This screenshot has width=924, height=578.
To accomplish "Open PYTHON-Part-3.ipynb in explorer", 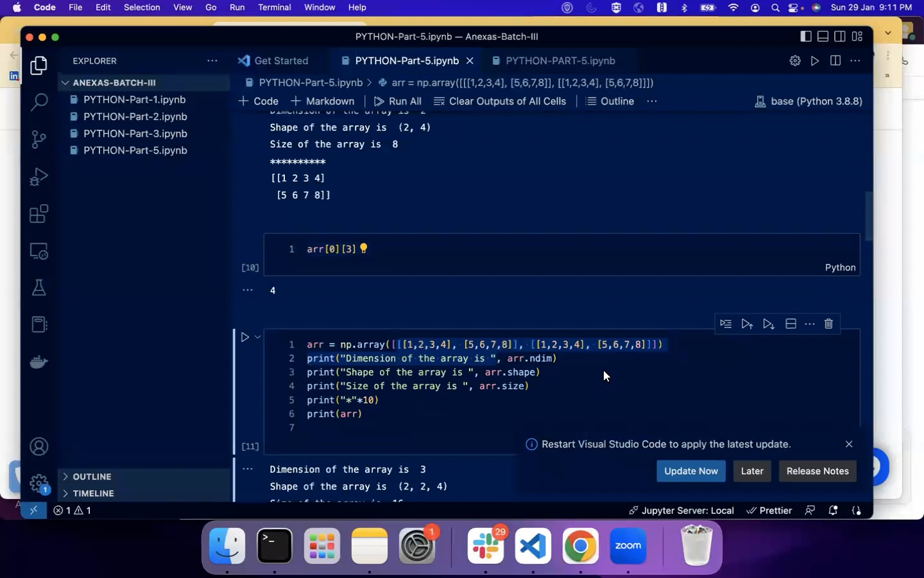I will click(x=135, y=134).
